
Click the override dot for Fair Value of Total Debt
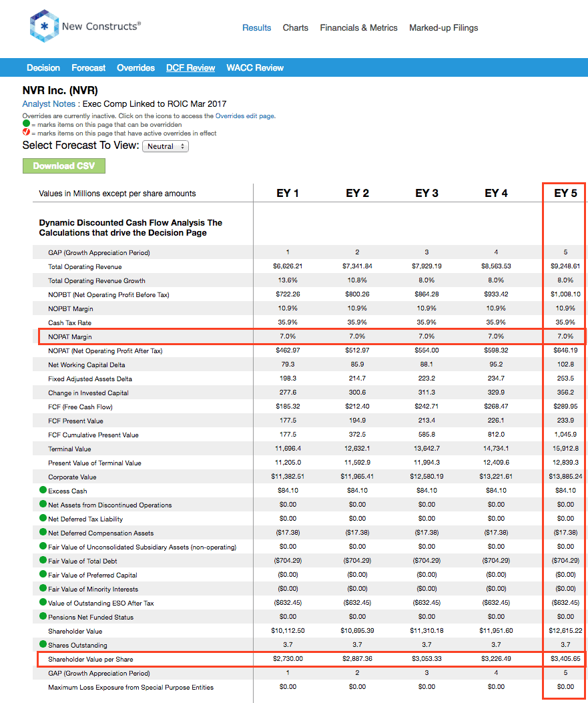coord(43,560)
